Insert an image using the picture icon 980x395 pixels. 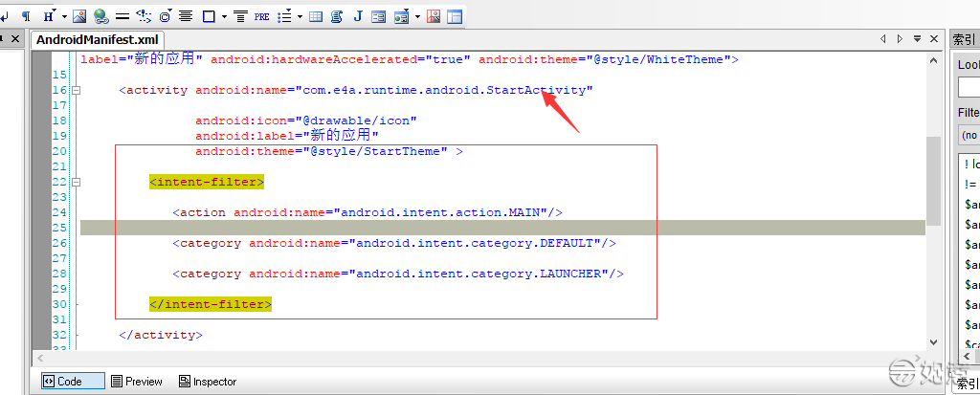(79, 16)
